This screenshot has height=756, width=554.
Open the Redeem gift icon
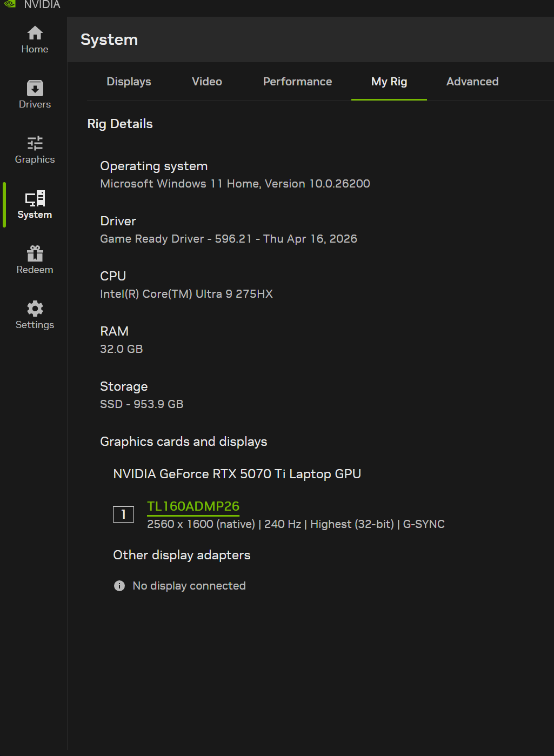[x=35, y=253]
